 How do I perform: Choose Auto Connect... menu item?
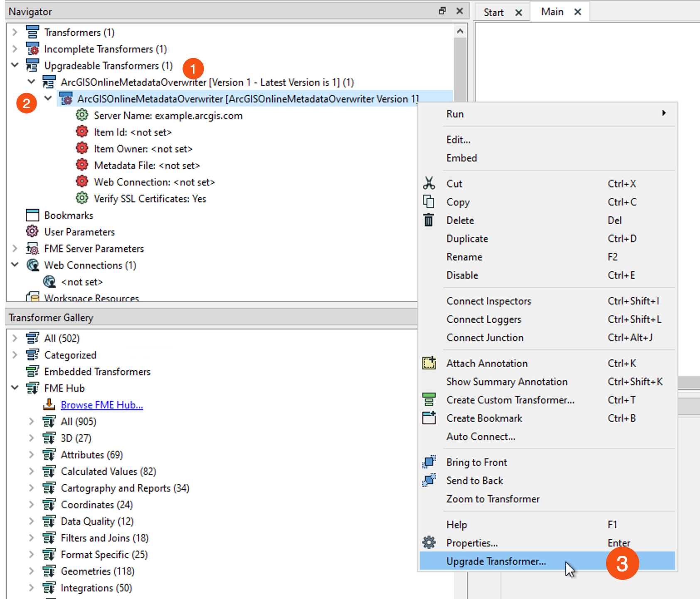pyautogui.click(x=547, y=437)
